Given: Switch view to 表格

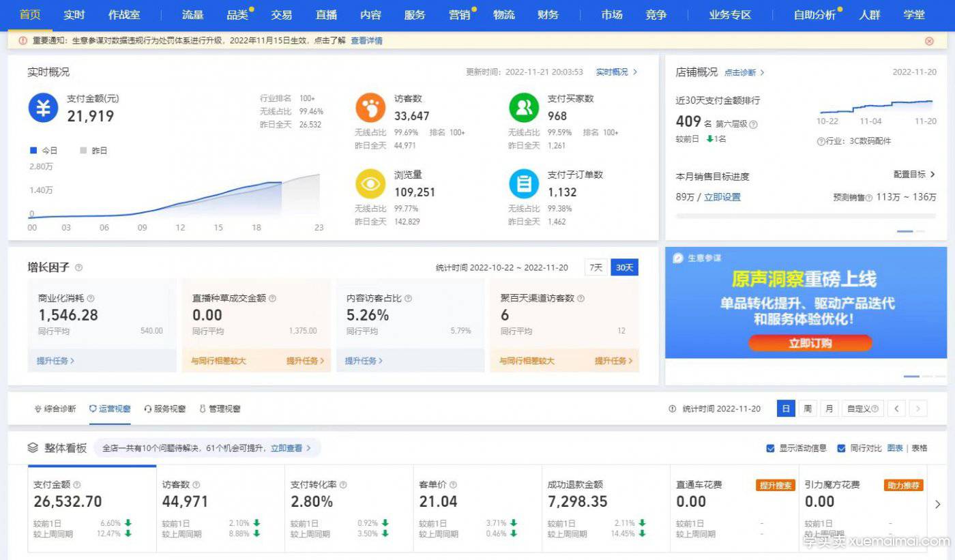Looking at the screenshot, I should (920, 448).
